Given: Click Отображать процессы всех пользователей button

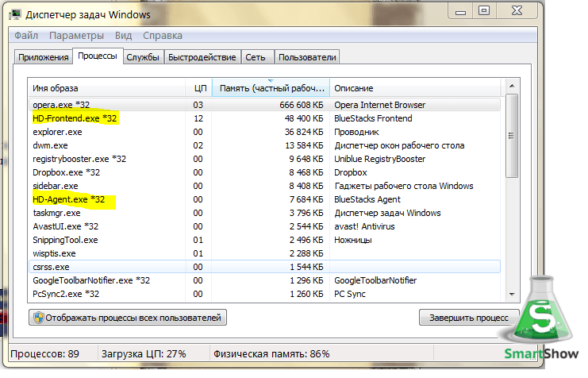Looking at the screenshot, I should [128, 318].
